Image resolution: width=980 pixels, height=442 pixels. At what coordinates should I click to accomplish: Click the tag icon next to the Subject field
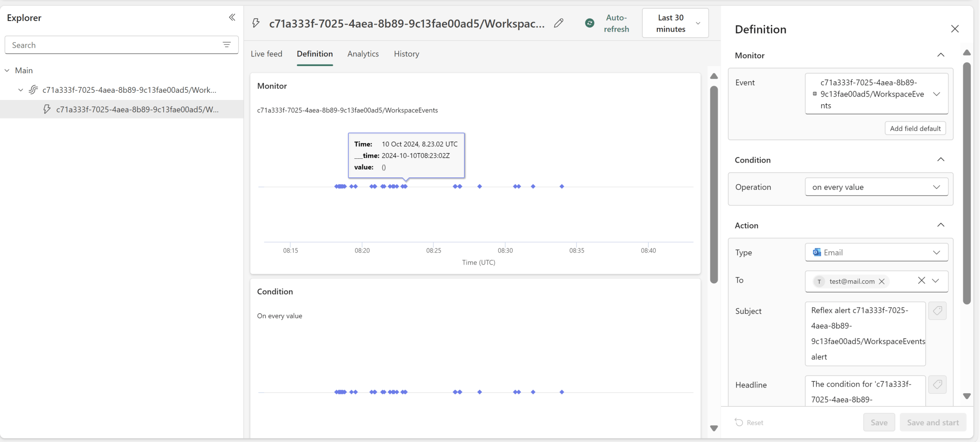click(x=937, y=310)
